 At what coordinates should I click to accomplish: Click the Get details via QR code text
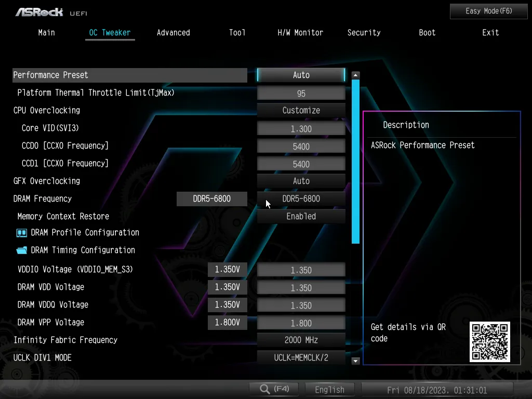408,332
